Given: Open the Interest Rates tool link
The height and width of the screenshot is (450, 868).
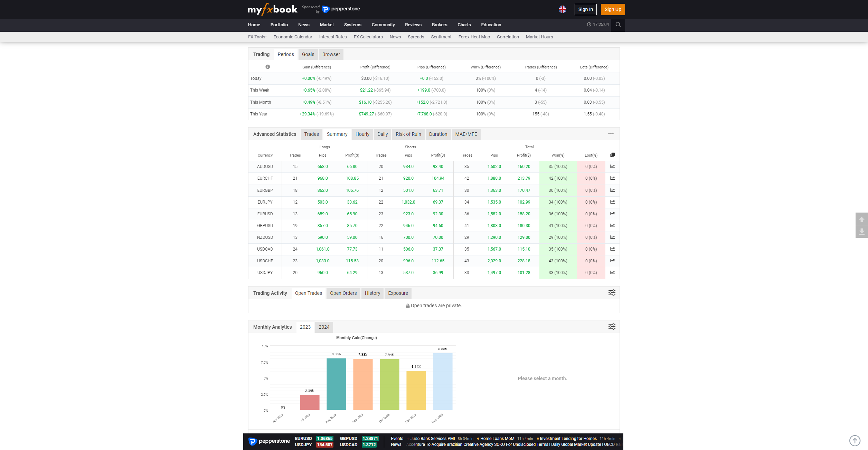Looking at the screenshot, I should (333, 37).
